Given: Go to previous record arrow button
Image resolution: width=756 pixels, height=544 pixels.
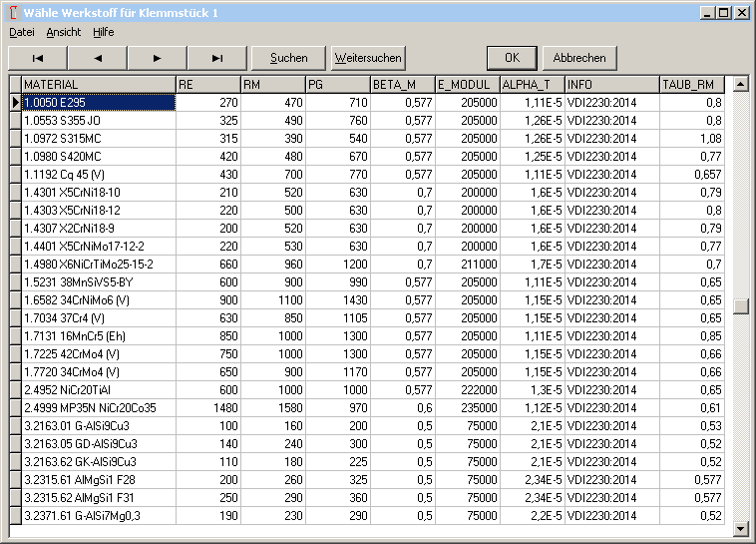Looking at the screenshot, I should click(98, 58).
